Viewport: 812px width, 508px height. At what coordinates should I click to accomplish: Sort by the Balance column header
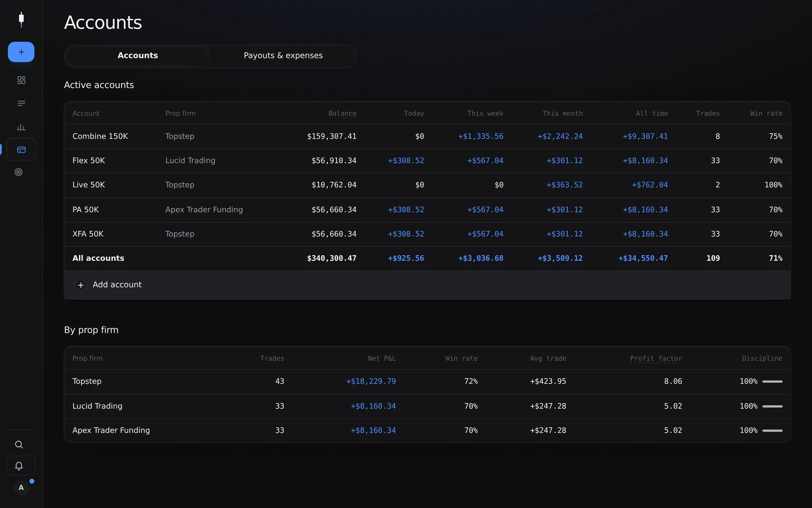[x=342, y=113]
